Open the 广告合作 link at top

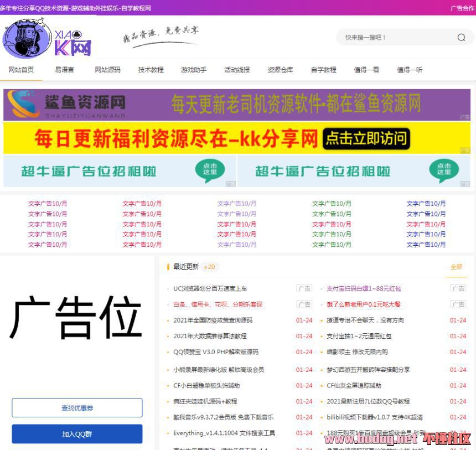[462, 8]
